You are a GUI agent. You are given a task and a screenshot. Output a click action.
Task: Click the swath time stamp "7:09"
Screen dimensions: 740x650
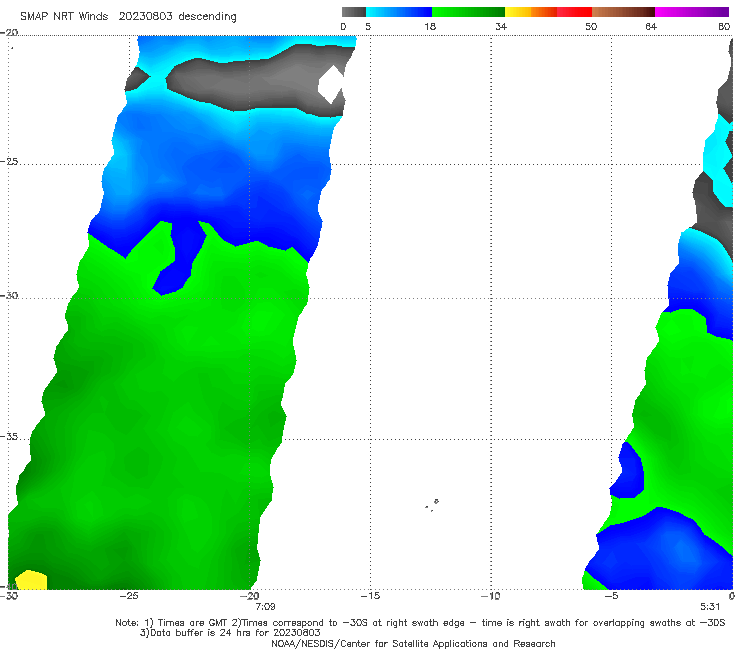coord(265,607)
